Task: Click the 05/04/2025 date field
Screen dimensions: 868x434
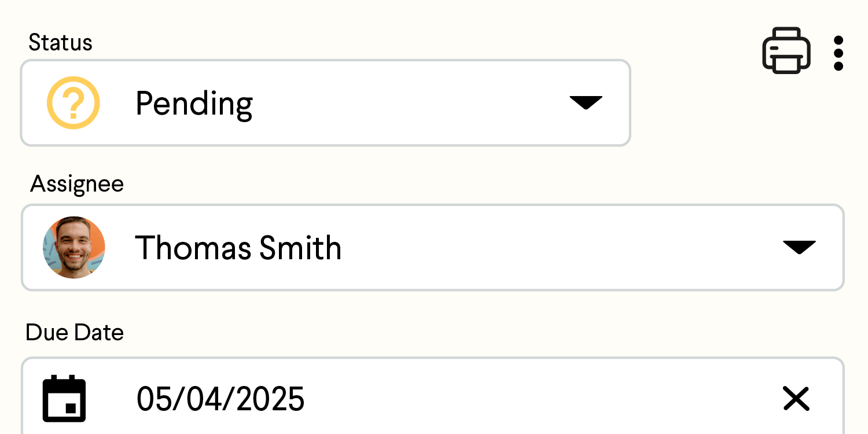Action: point(433,396)
